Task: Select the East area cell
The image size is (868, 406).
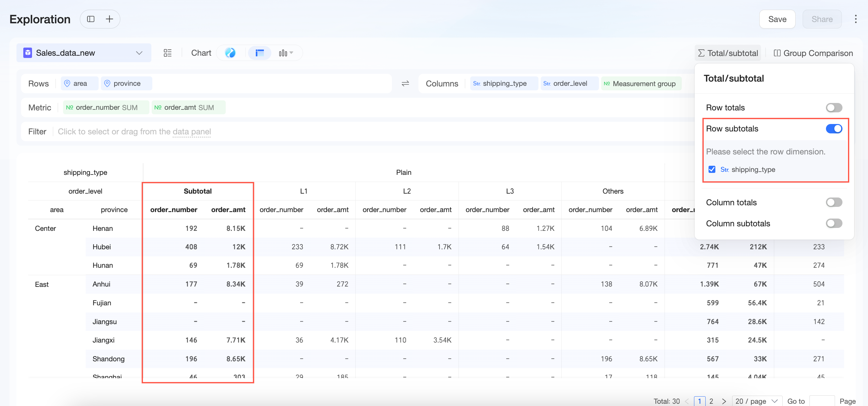Action: coord(42,284)
